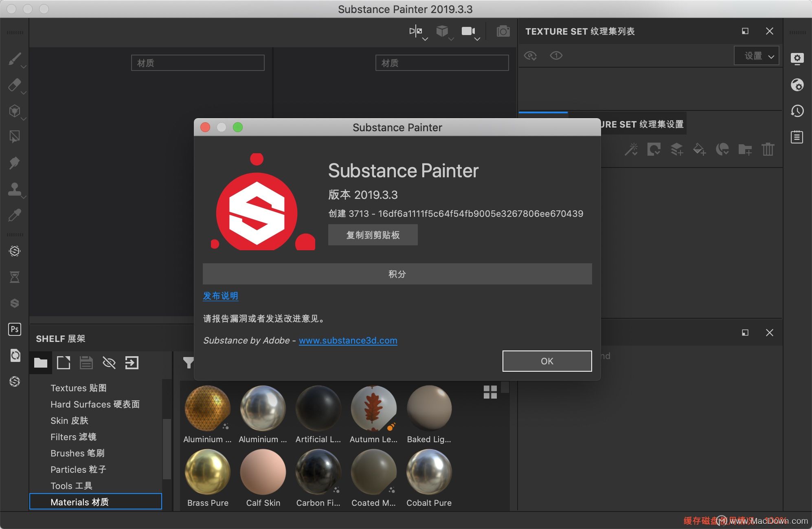Screen dimensions: 812x529
Task: Expand the camera dropdown arrow
Action: 477,39
